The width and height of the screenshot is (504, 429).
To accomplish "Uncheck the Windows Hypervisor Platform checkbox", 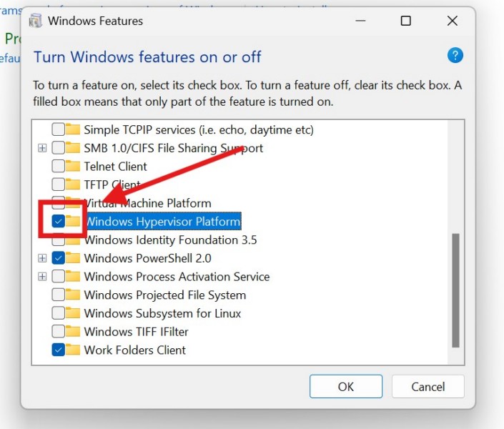I will 58,222.
